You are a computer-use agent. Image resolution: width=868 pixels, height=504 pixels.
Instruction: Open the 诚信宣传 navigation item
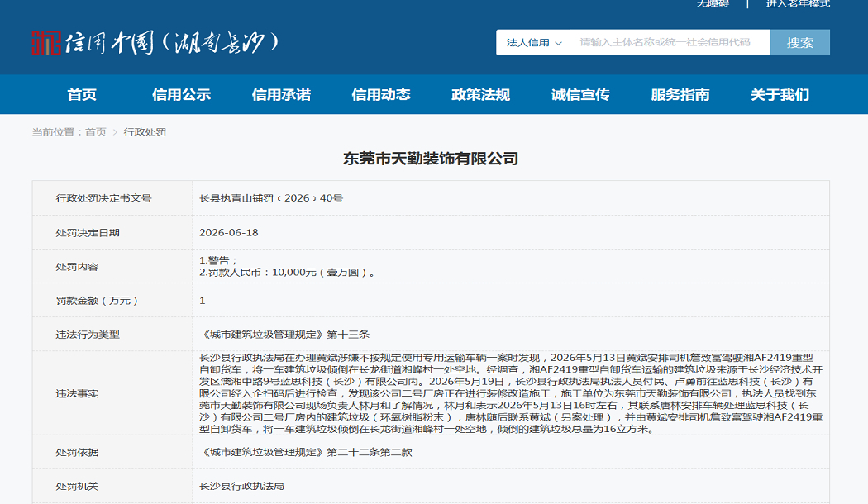(x=580, y=95)
